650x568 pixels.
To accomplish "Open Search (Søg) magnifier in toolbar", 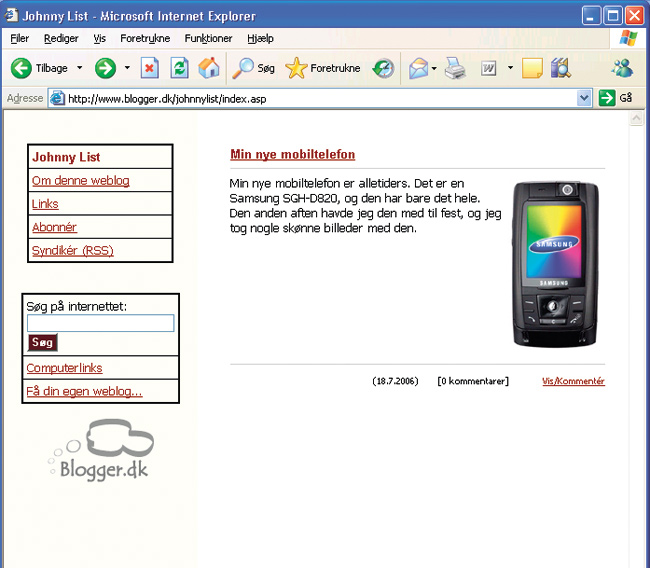I will click(253, 68).
